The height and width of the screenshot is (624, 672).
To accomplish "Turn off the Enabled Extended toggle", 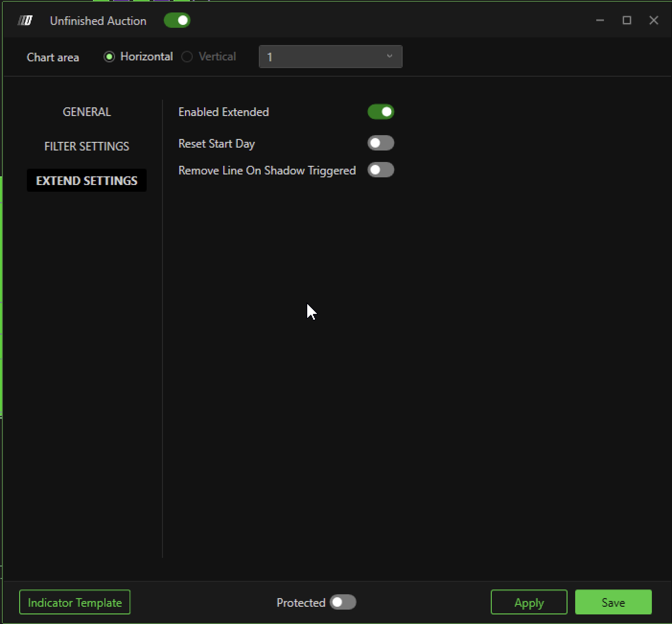I will [x=381, y=112].
